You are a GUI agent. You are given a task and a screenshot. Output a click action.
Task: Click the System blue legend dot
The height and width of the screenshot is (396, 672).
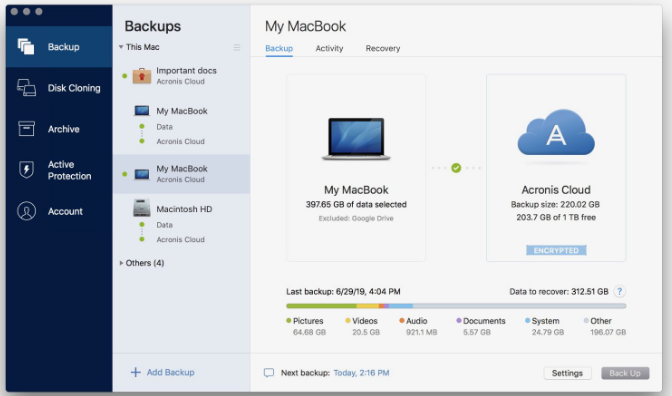coord(528,321)
